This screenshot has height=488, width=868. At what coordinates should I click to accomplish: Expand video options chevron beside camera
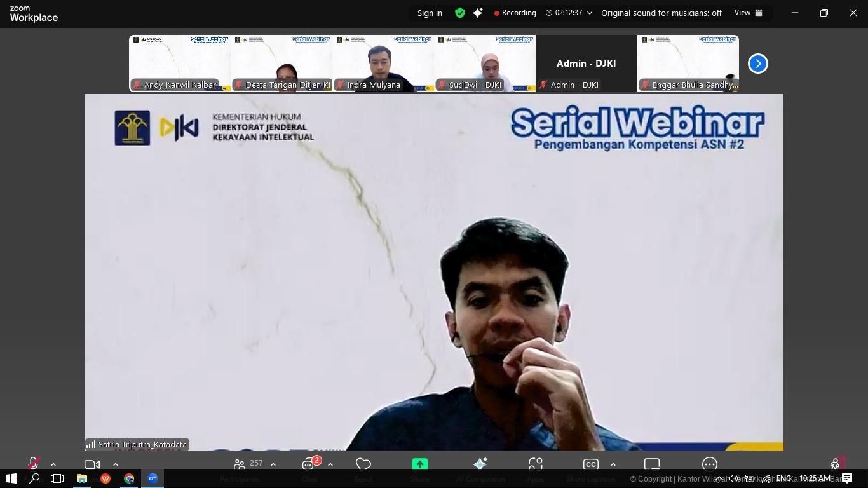point(116,464)
